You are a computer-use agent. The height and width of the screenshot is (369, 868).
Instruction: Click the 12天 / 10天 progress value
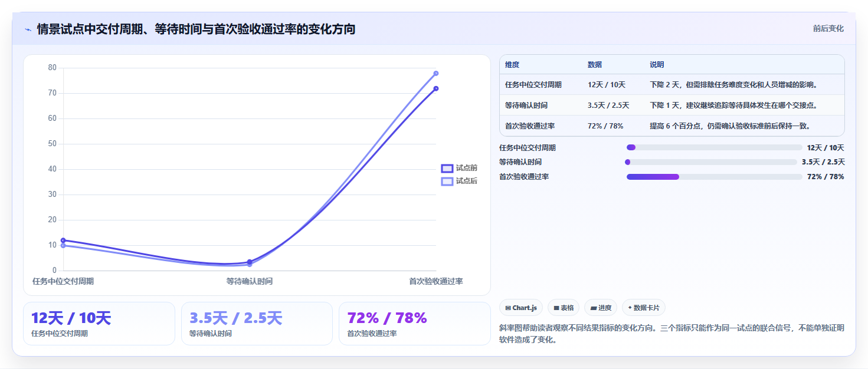(826, 148)
